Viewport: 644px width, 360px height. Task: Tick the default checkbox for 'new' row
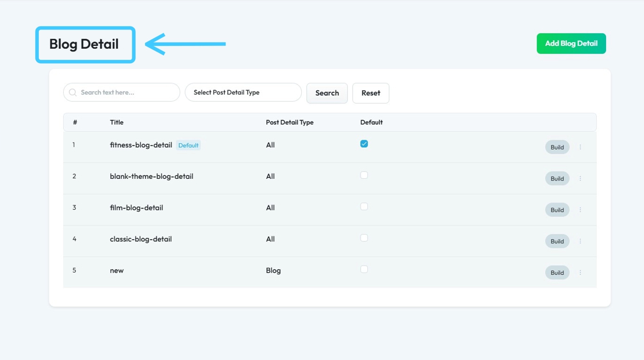pos(364,269)
